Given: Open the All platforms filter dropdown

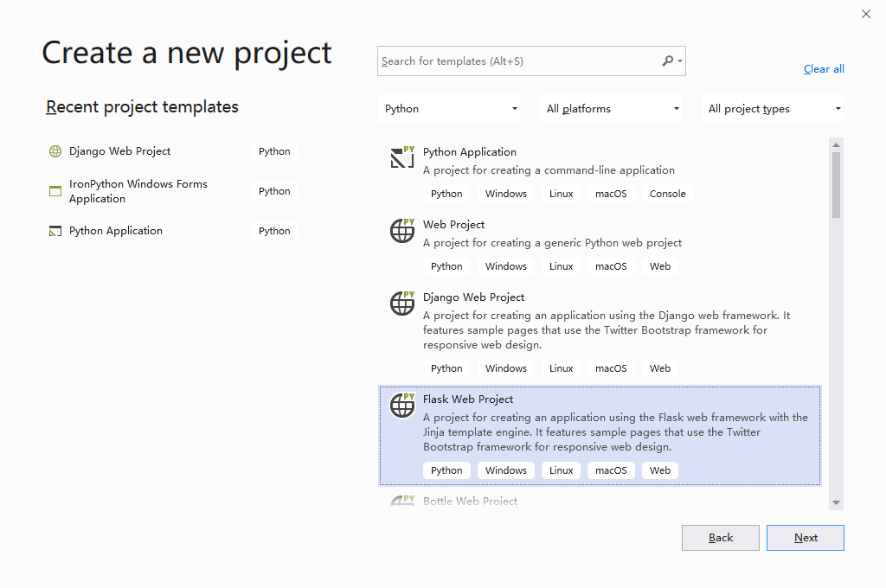Looking at the screenshot, I should (612, 108).
